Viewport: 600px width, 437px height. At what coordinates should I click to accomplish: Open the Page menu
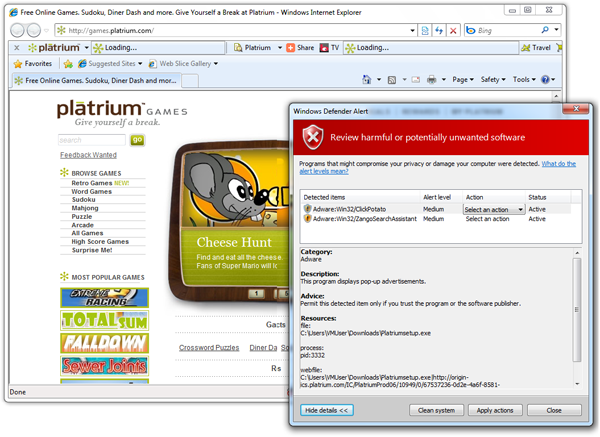coord(463,80)
